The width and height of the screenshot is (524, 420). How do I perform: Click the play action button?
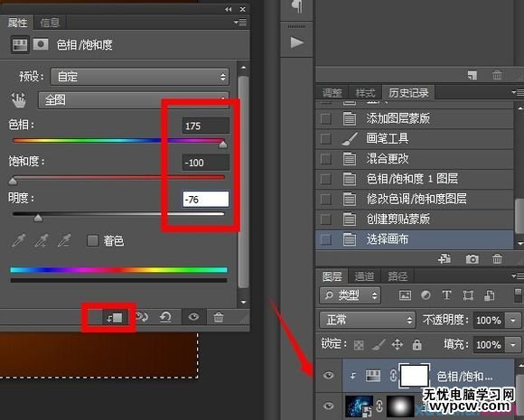296,42
